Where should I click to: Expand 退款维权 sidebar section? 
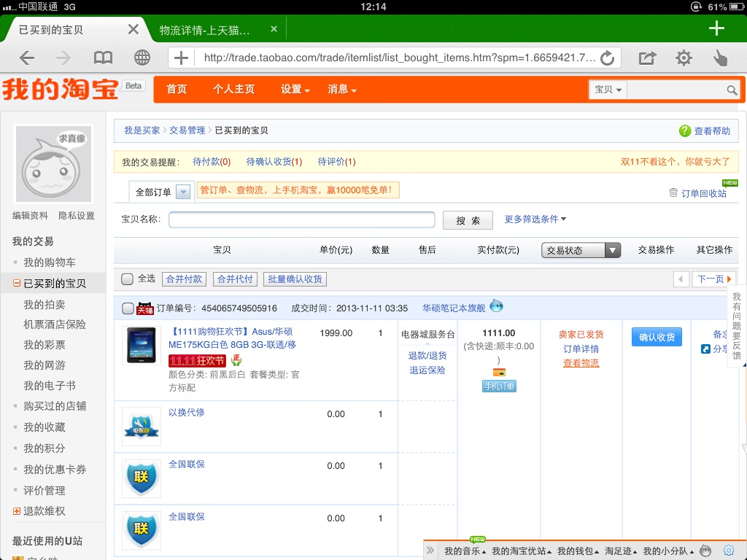click(x=17, y=511)
